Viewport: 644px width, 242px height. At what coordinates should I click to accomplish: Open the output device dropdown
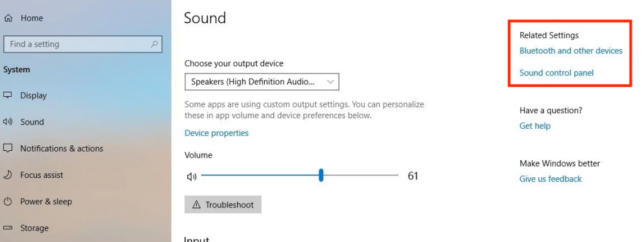click(262, 82)
